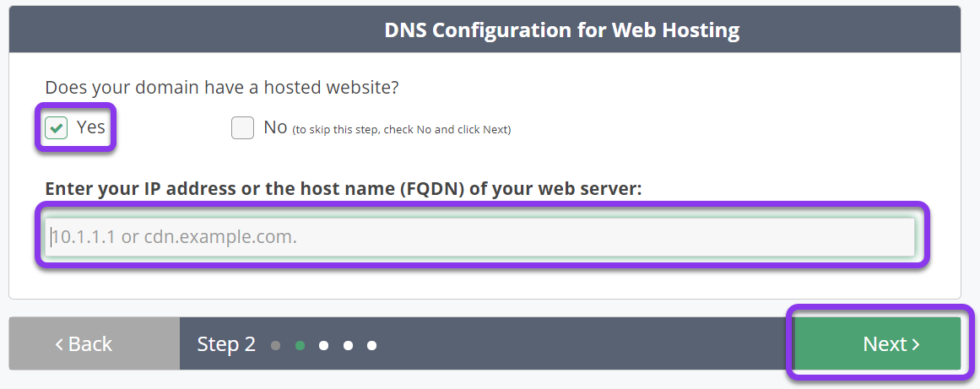Click the web server IP address field

[x=480, y=236]
